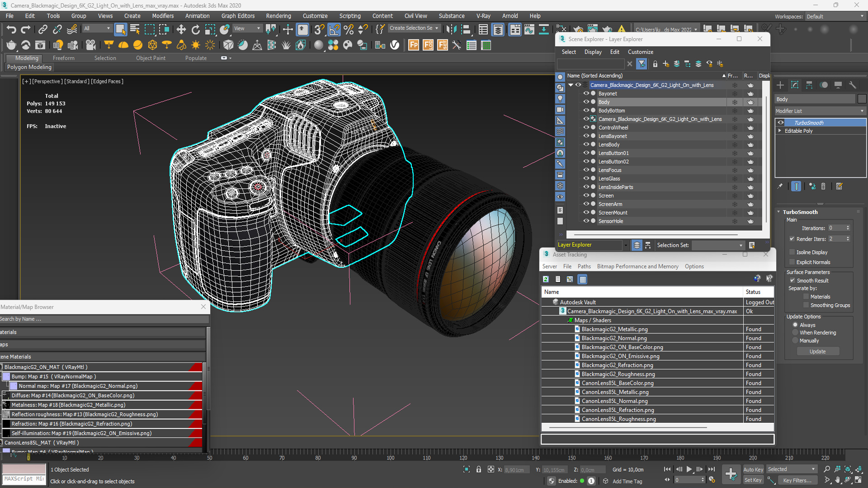Click the teapot primitive icon
Screen dimensions: 868x488
click(x=11, y=45)
